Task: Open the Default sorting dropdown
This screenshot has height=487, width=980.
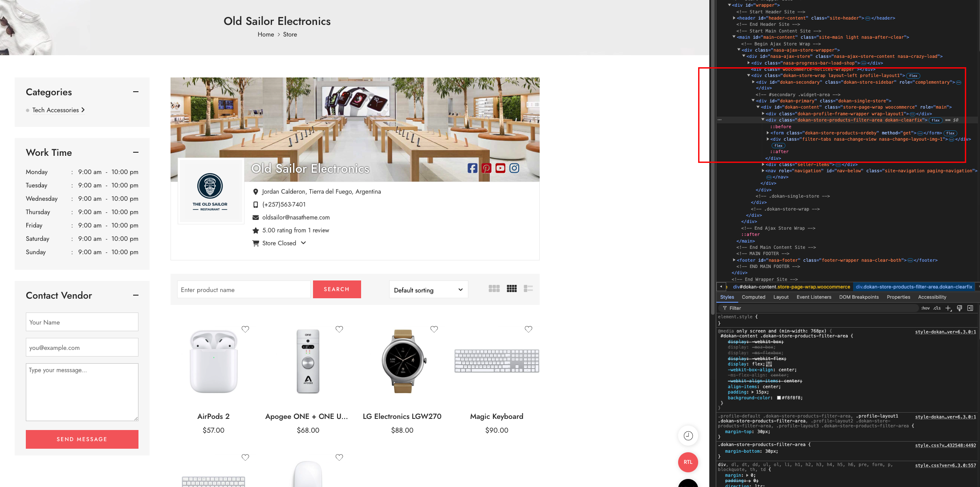Action: (428, 290)
